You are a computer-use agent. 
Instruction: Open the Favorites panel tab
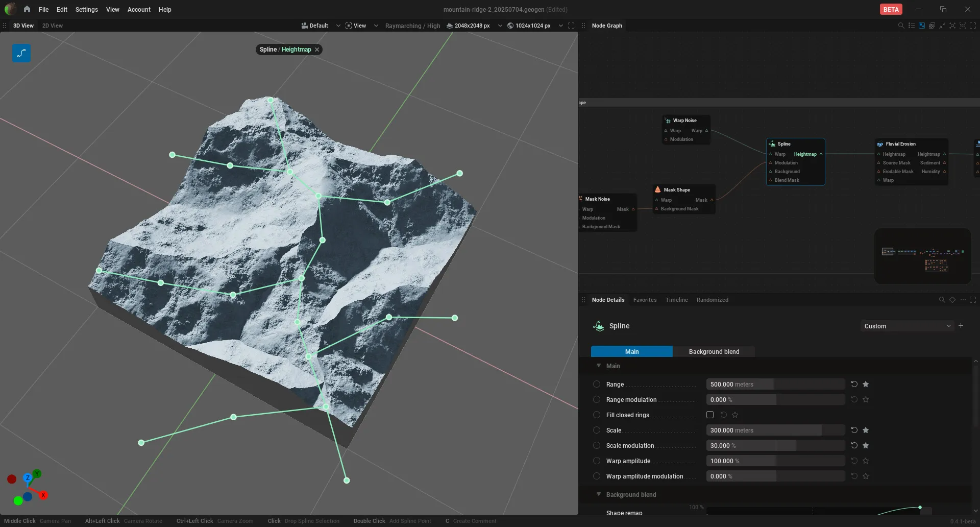(645, 300)
